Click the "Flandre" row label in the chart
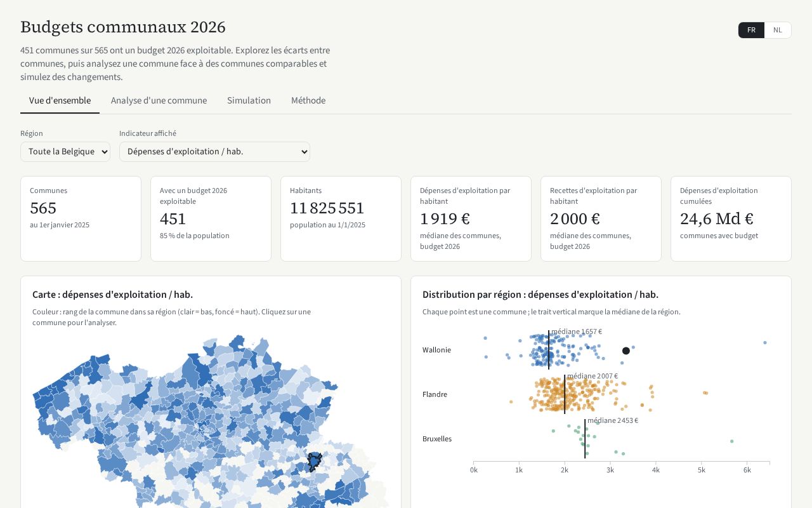 [x=435, y=394]
